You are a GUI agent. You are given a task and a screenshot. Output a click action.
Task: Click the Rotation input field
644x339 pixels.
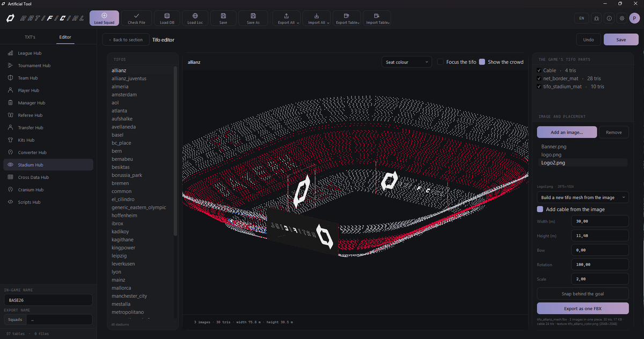tap(600, 265)
